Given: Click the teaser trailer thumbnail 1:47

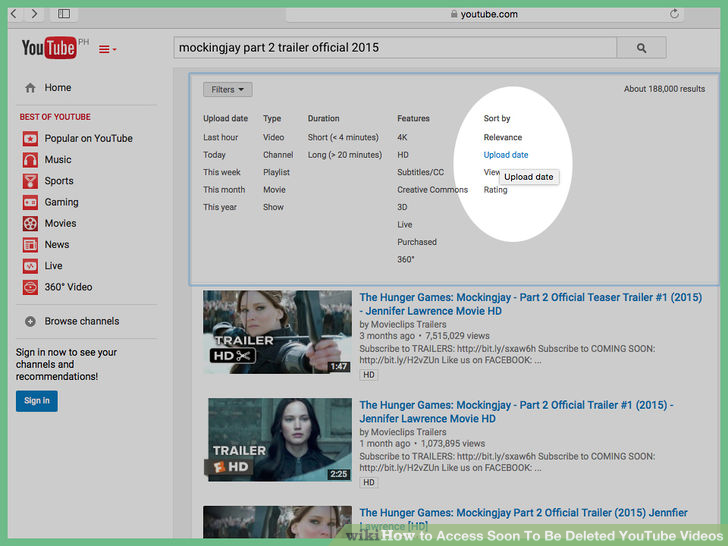Looking at the screenshot, I should coord(277,332).
